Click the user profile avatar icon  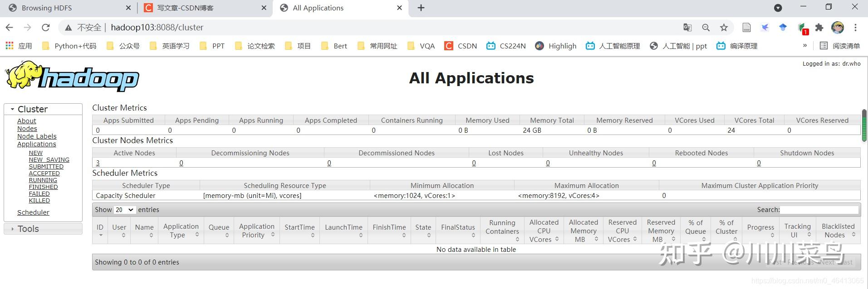click(x=837, y=28)
